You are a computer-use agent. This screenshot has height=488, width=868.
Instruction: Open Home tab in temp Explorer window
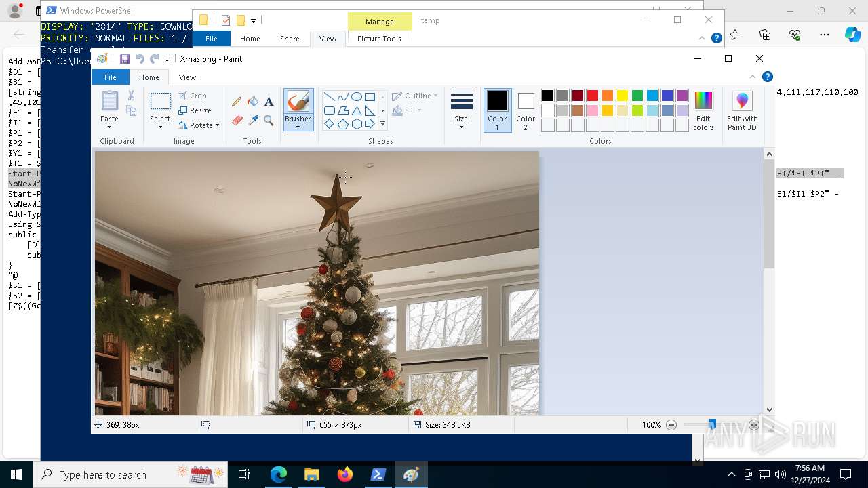tap(250, 39)
